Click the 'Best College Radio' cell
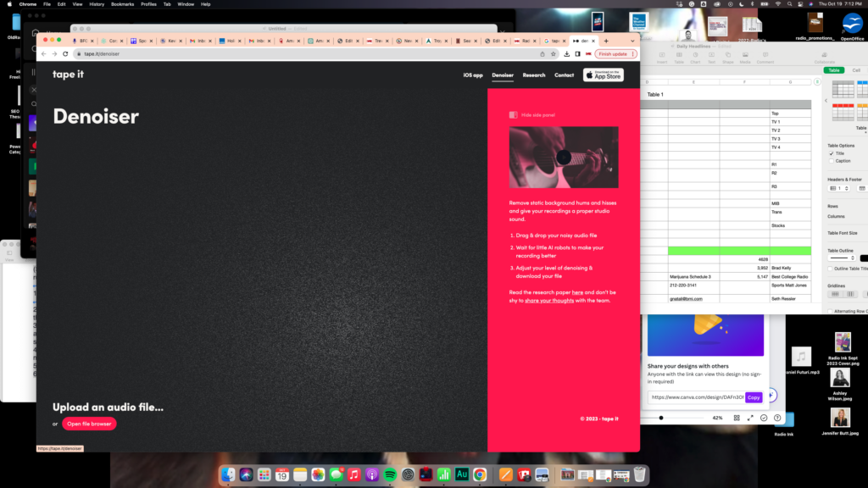 [790, 277]
